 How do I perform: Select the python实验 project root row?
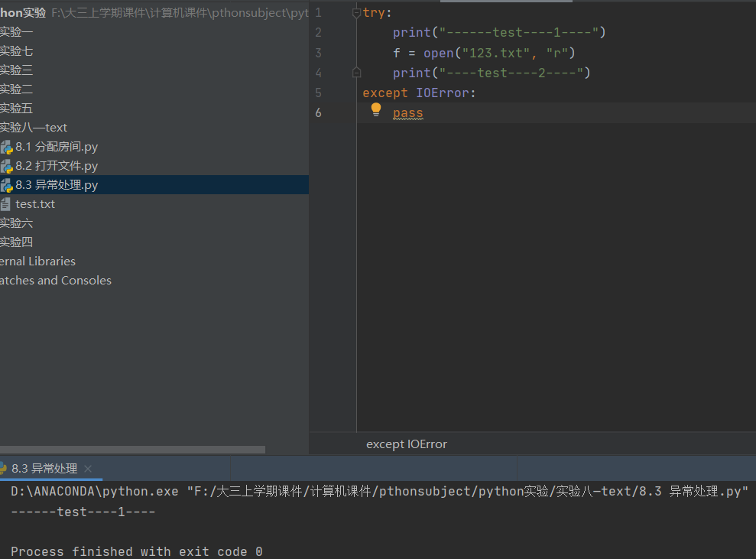pos(154,13)
